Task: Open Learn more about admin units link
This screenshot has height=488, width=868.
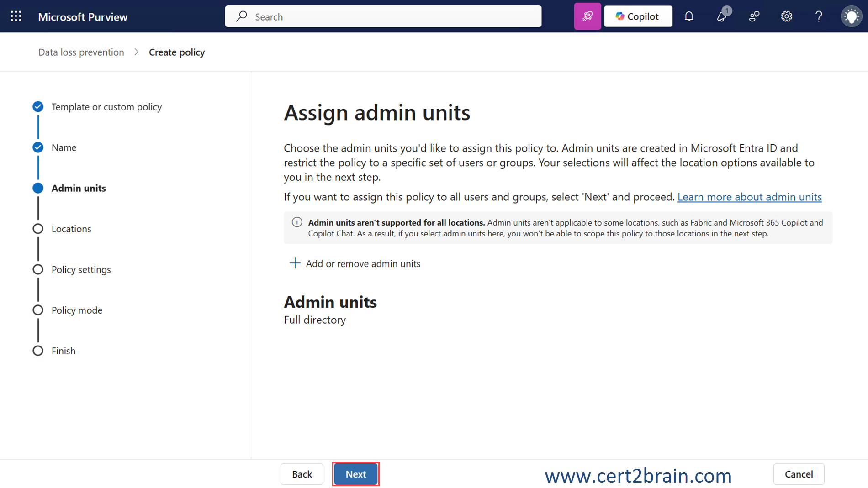Action: (749, 197)
